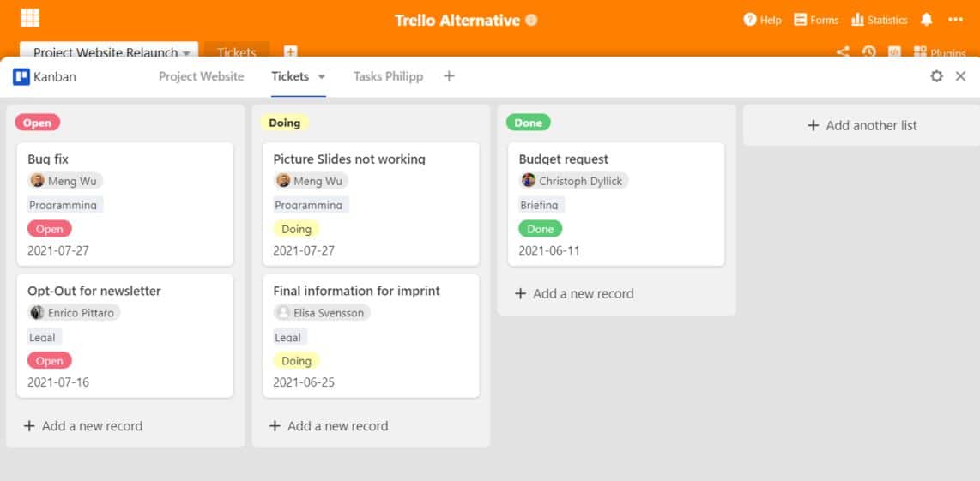Expand the Tickets view dropdown arrow
The width and height of the screenshot is (980, 481).
point(322,77)
